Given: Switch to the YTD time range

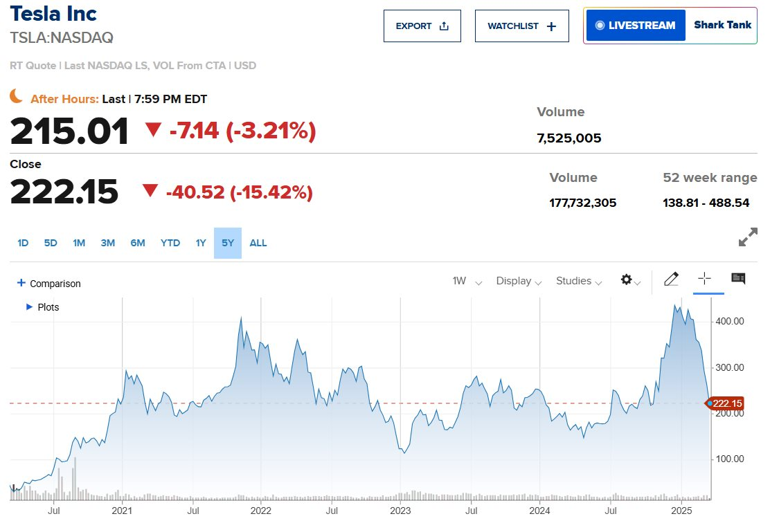Looking at the screenshot, I should coord(170,243).
